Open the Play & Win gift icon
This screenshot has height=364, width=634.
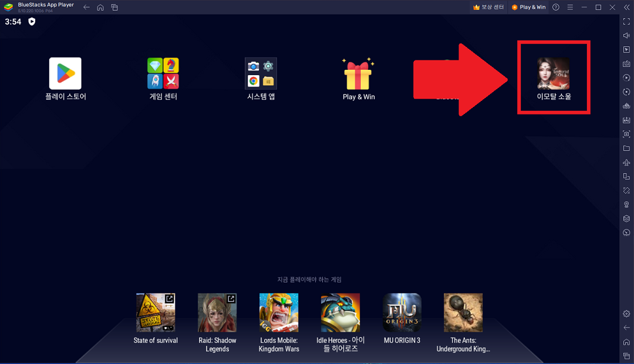click(x=358, y=73)
